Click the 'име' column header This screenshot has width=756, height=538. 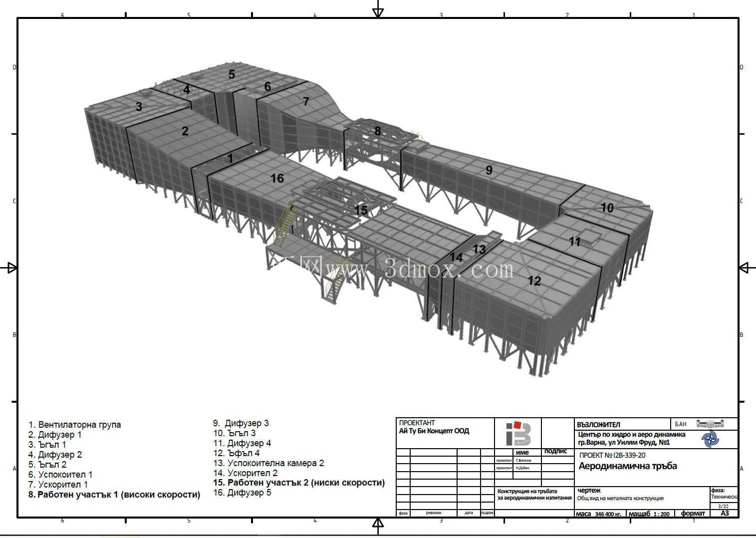tap(522, 452)
